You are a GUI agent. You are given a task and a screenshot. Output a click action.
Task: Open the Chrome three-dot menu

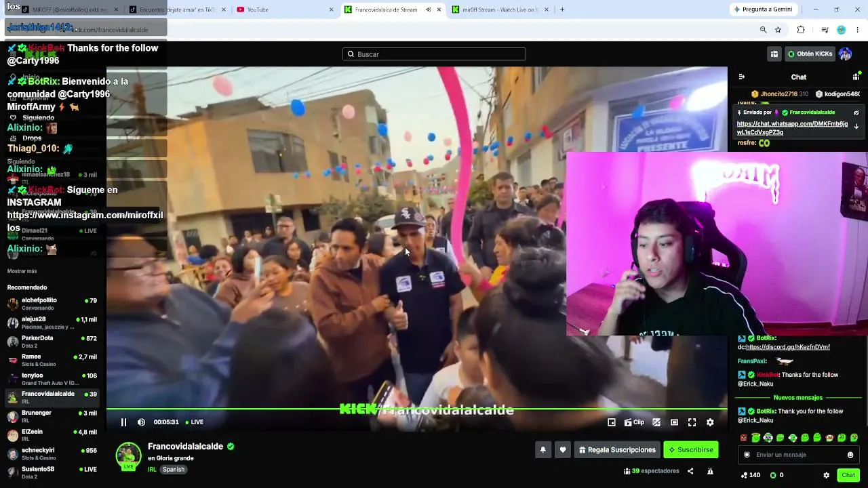[858, 30]
